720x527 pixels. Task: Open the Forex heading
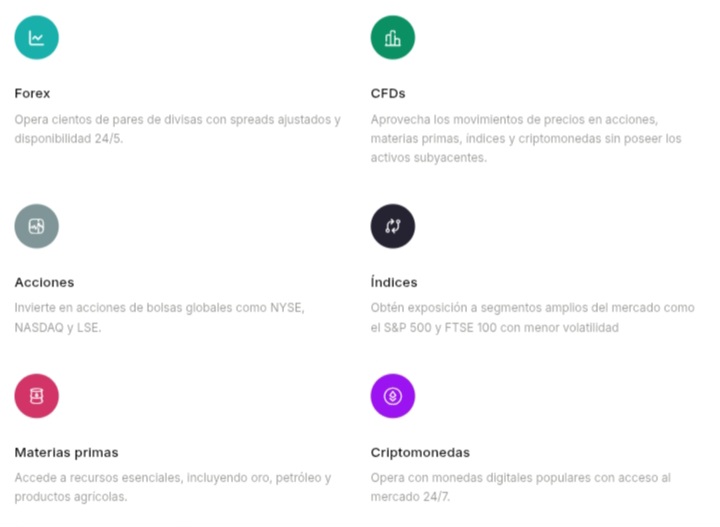click(x=32, y=93)
